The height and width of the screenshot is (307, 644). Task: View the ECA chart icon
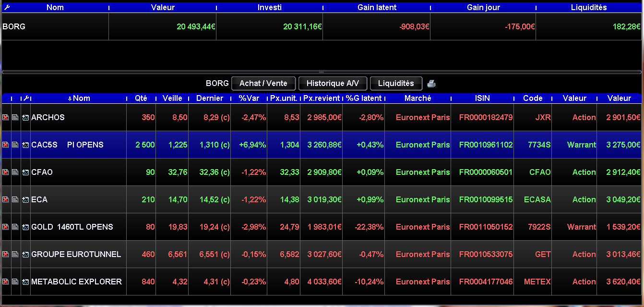pyautogui.click(x=25, y=199)
